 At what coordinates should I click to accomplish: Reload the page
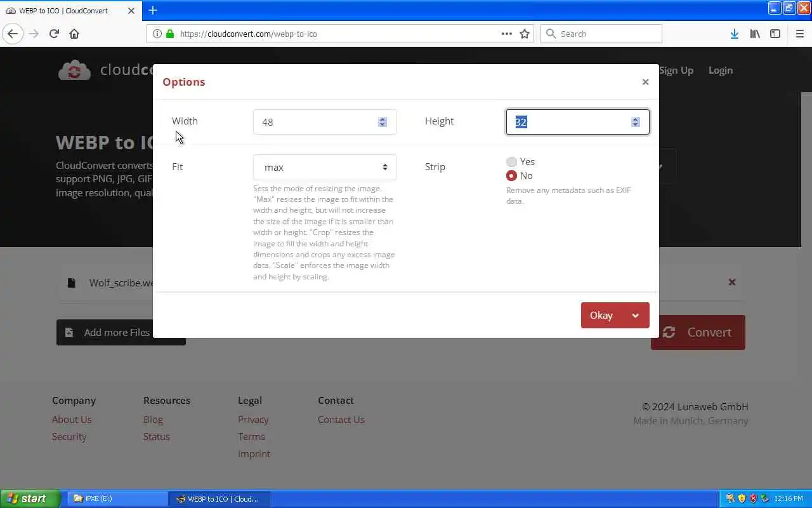click(x=54, y=34)
